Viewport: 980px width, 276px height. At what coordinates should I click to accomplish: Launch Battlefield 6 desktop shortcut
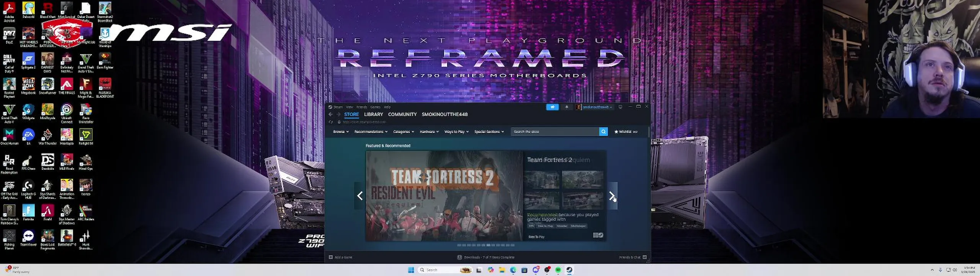pyautogui.click(x=67, y=238)
